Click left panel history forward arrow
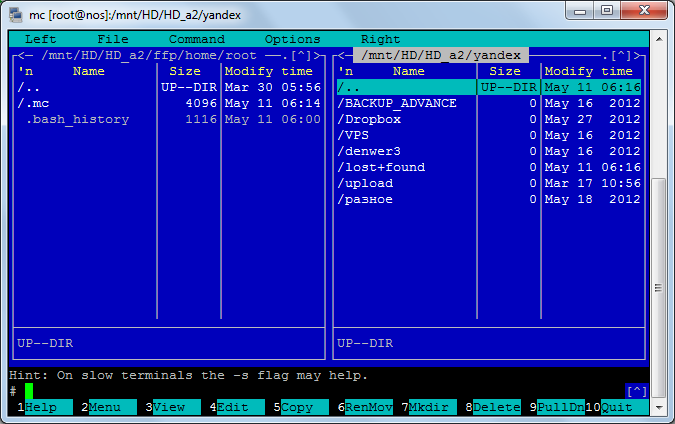The height and width of the screenshot is (424, 675). [x=318, y=56]
